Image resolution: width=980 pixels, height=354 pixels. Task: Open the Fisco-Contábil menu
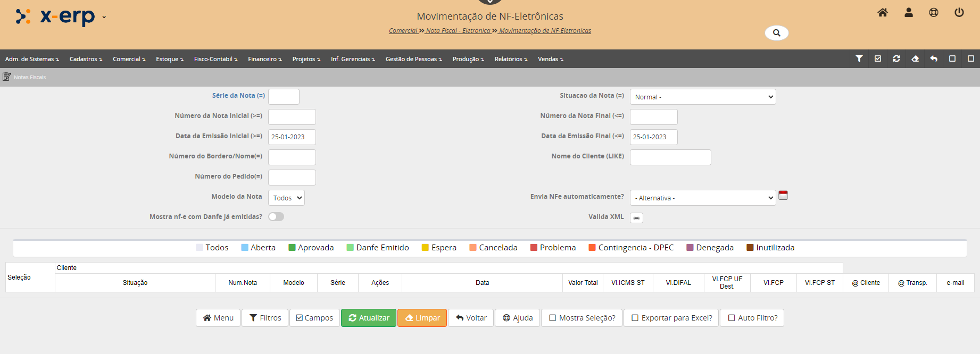pyautogui.click(x=215, y=59)
